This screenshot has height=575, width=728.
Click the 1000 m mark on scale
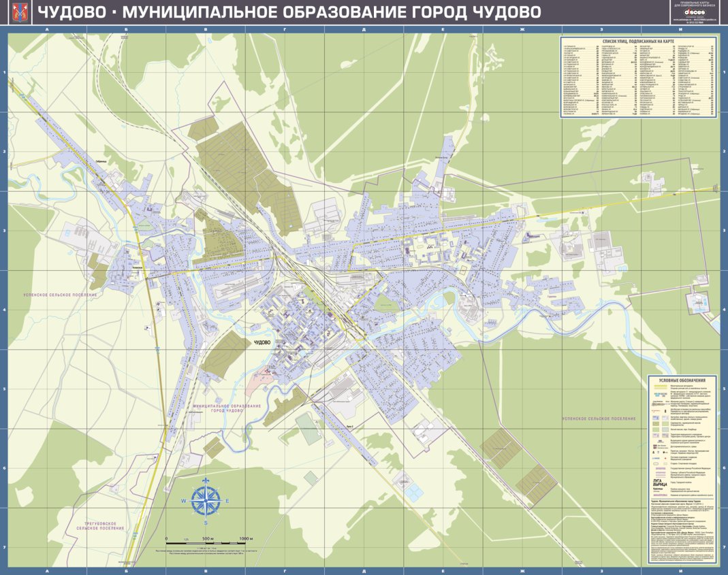[x=246, y=538]
